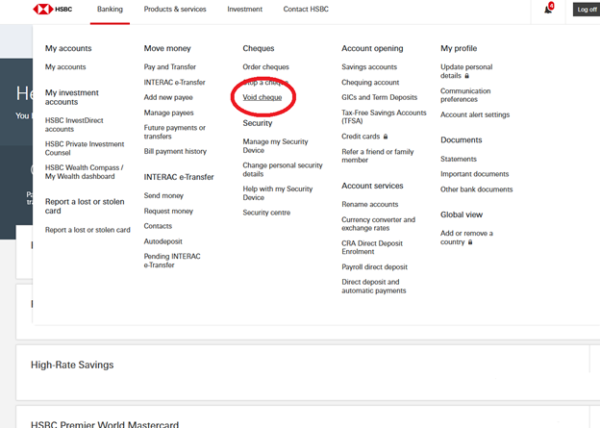
Task: Open Statements under Documents
Action: point(459,158)
